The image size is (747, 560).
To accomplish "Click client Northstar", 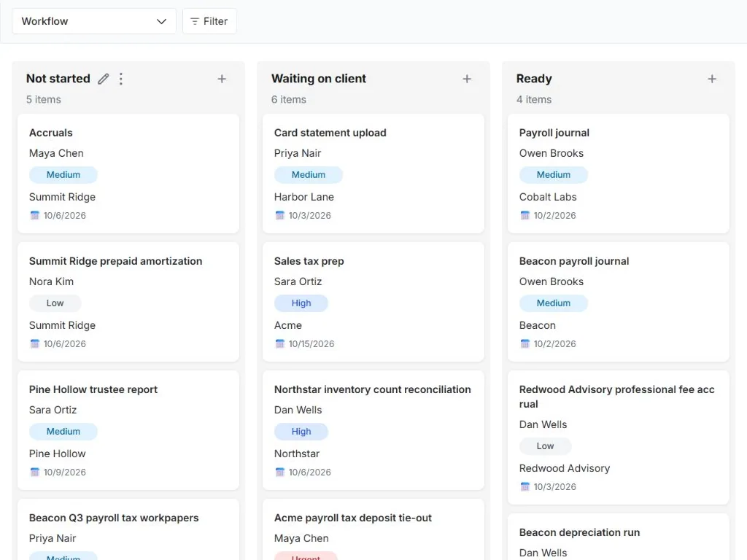I will [297, 454].
